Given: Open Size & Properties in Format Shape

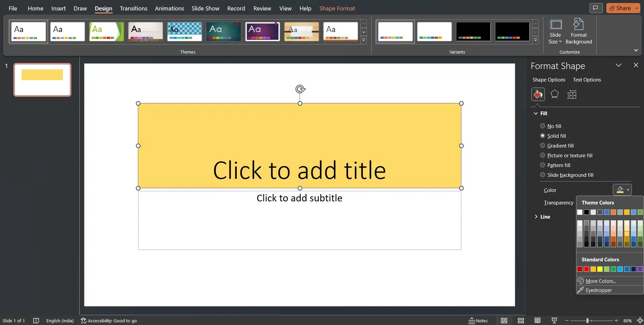Looking at the screenshot, I should [x=572, y=94].
